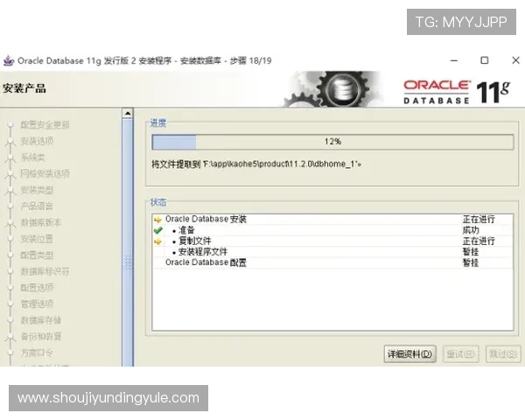Viewport: 525px width, 420px height.
Task: Select 数据库存储 step in sidebar
Action: point(41,320)
